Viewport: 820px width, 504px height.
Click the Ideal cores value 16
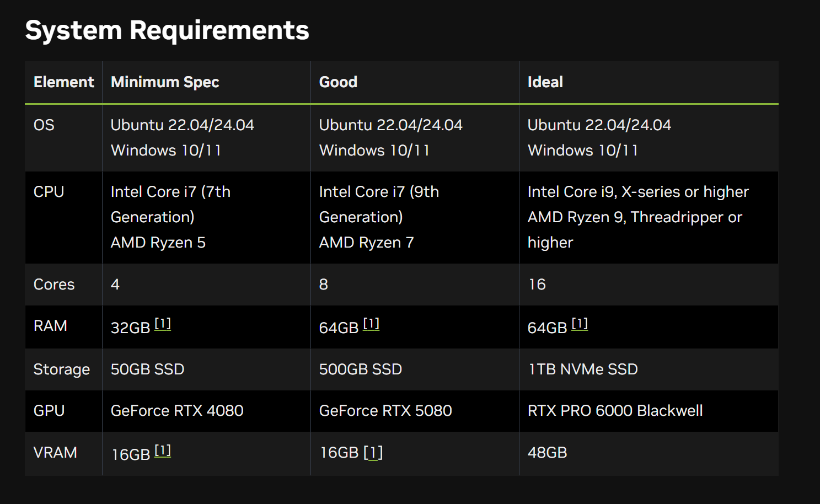click(x=537, y=285)
